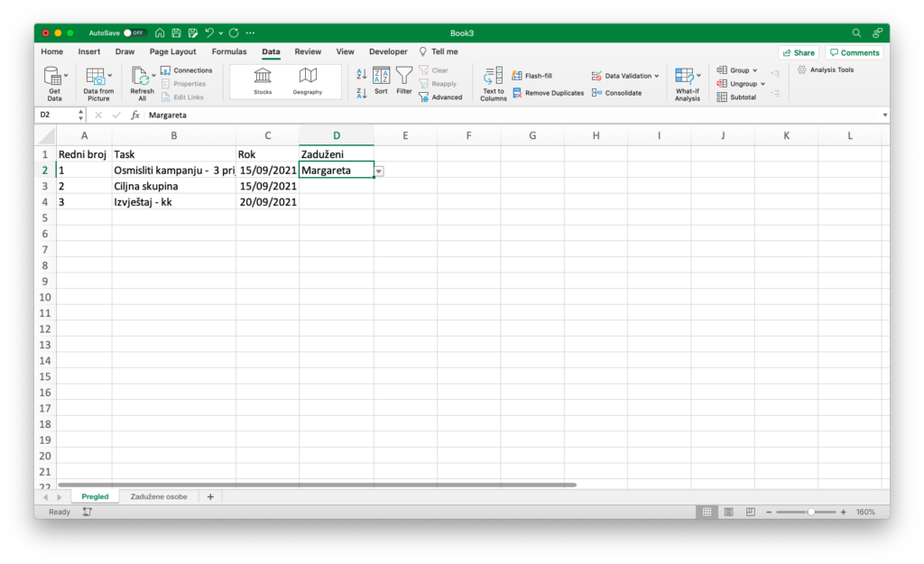
Task: Sort ascending with A to Z icon
Action: 362,74
